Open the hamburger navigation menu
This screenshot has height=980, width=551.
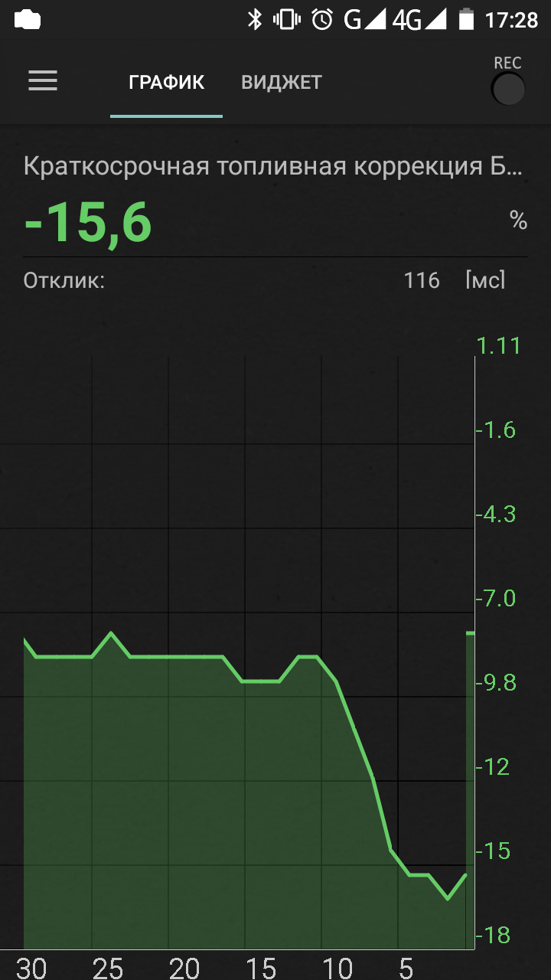pos(43,81)
